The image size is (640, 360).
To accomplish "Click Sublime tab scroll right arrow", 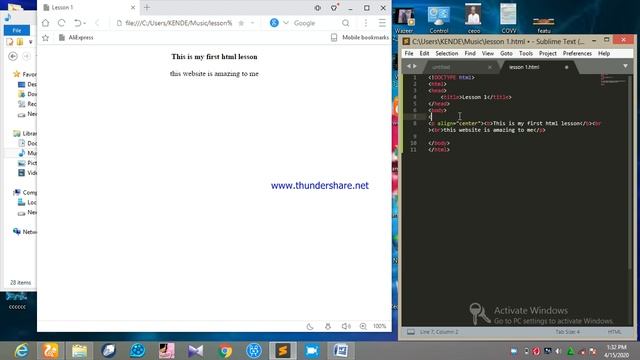I will pyautogui.click(x=415, y=66).
